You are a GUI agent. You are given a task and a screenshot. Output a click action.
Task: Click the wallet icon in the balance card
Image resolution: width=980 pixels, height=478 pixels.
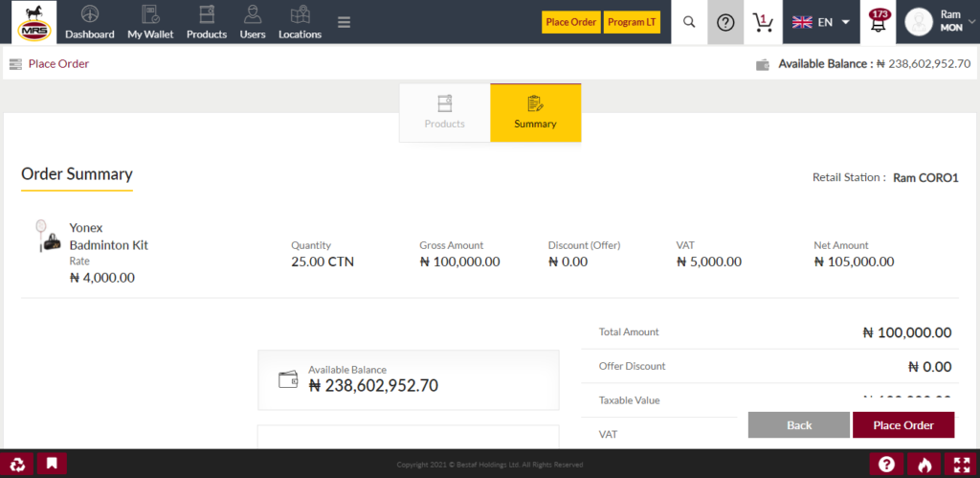click(x=288, y=379)
